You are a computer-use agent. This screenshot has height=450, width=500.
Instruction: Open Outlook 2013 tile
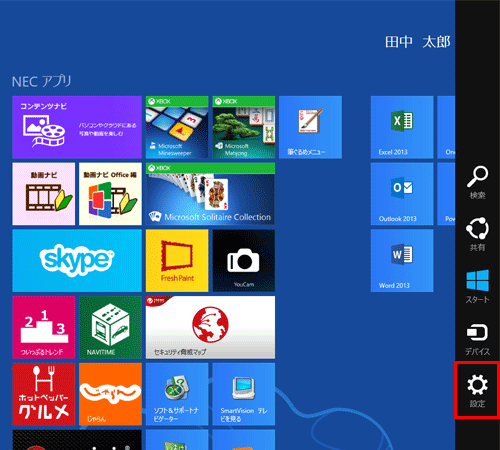point(402,194)
